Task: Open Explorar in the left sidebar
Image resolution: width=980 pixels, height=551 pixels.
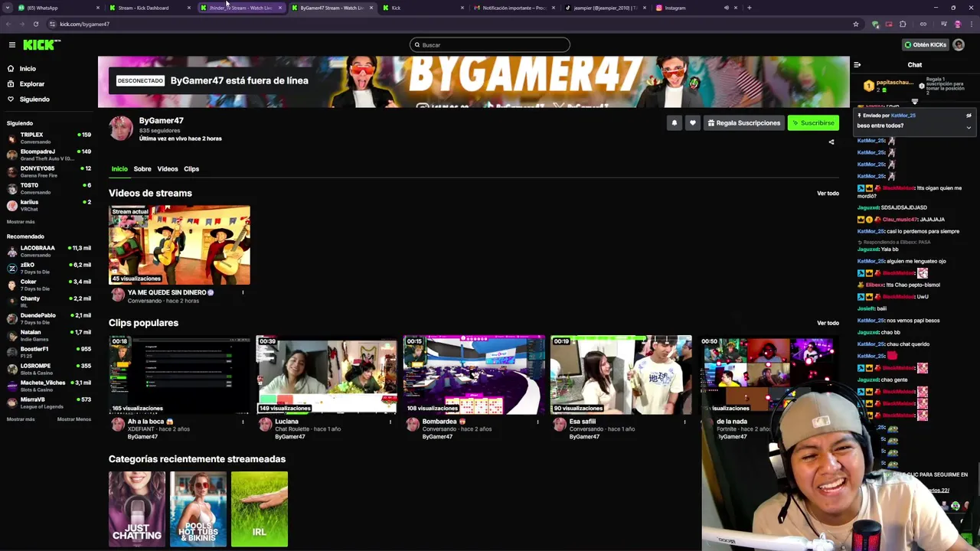Action: pos(32,84)
